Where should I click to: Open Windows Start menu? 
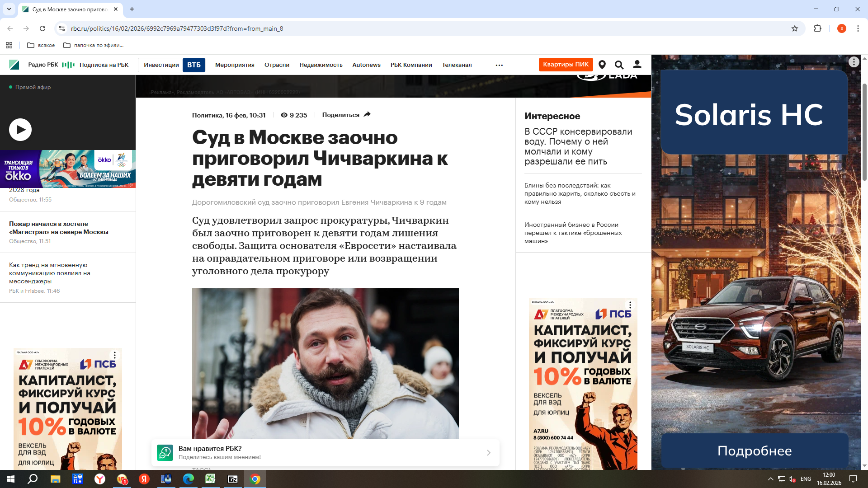click(11, 479)
